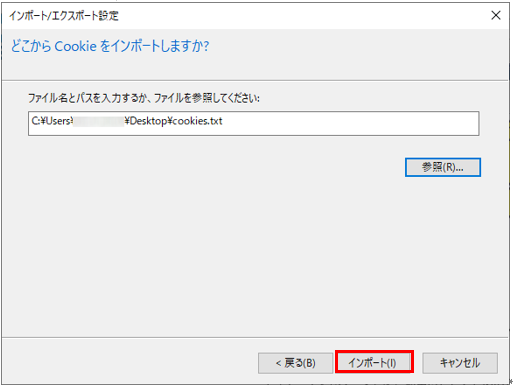The image size is (513, 388).
Task: Open file browser with 参照(R)...
Action: pyautogui.click(x=443, y=167)
